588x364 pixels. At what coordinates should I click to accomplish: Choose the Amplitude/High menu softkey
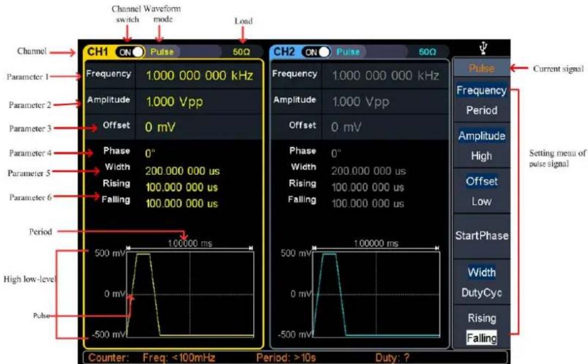point(481,146)
